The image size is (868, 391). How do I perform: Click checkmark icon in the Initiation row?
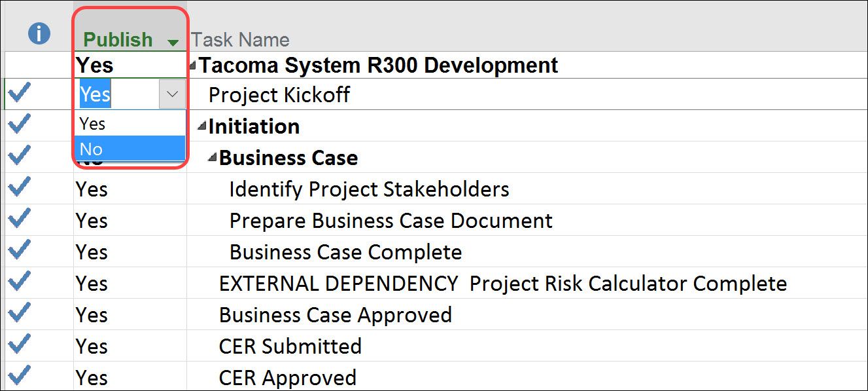click(x=19, y=126)
